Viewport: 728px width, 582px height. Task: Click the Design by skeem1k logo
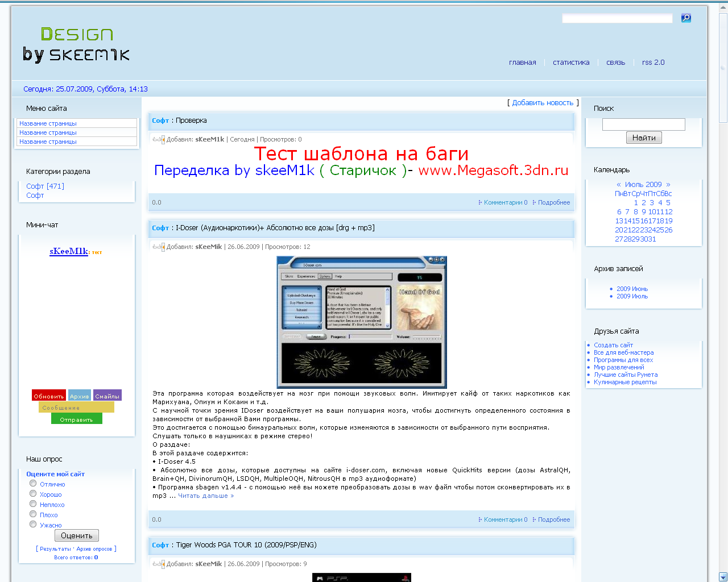click(76, 44)
